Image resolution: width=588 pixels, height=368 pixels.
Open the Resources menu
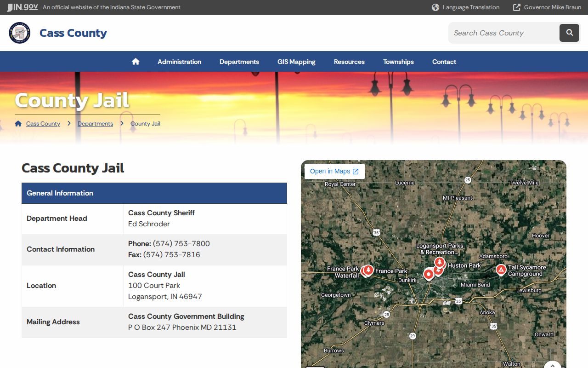pyautogui.click(x=349, y=62)
